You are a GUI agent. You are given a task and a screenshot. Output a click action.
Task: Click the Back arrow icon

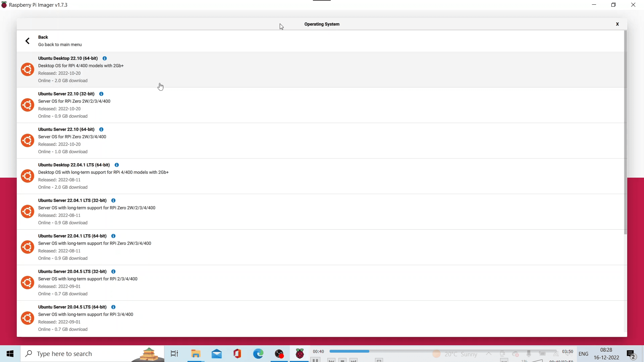pyautogui.click(x=28, y=41)
